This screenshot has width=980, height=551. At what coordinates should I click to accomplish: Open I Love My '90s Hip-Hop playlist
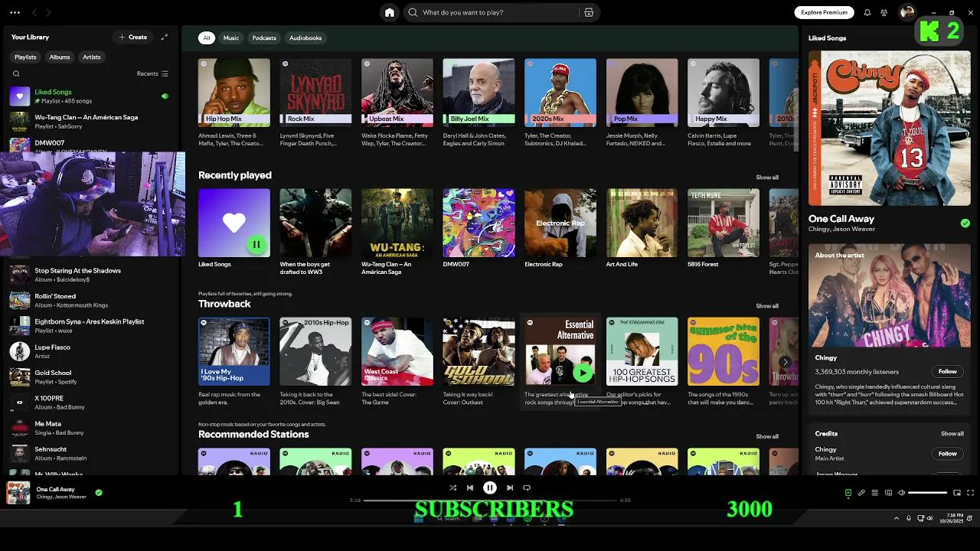pos(234,361)
